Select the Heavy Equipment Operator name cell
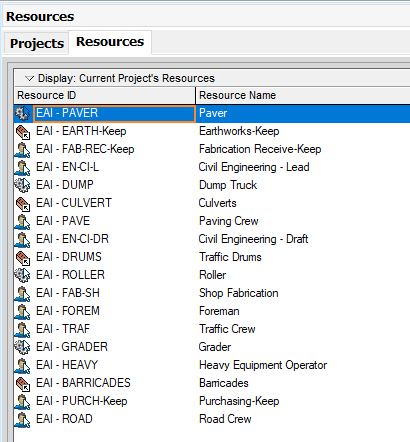 coord(263,365)
